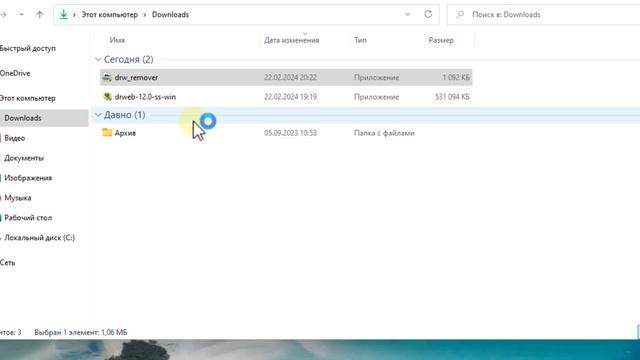Open 'Видео' in the sidebar
Viewport: 640px width, 360px height.
[x=15, y=138]
